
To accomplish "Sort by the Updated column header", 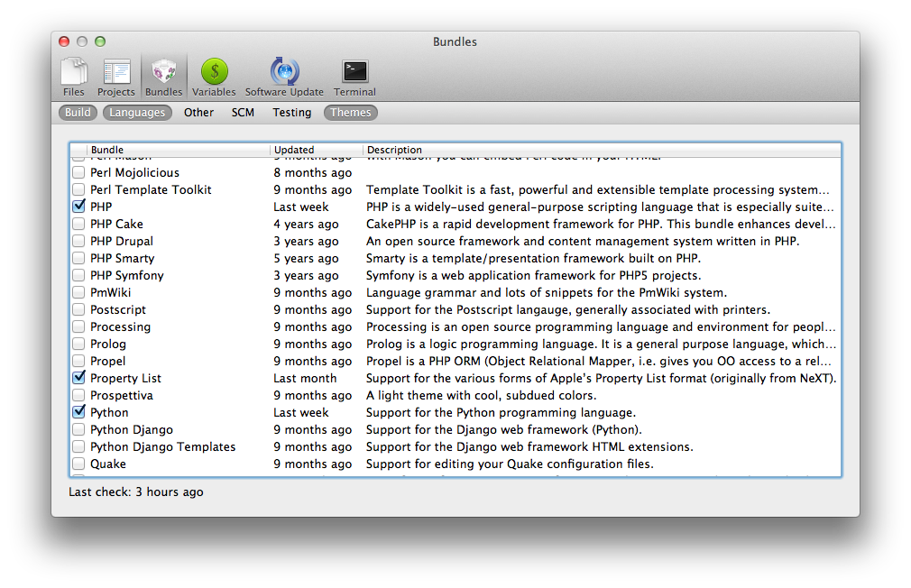I will (317, 150).
